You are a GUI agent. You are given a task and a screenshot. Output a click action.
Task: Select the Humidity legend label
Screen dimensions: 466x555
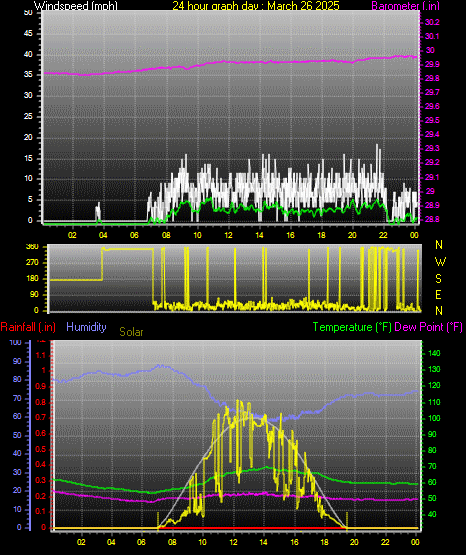[x=86, y=327]
